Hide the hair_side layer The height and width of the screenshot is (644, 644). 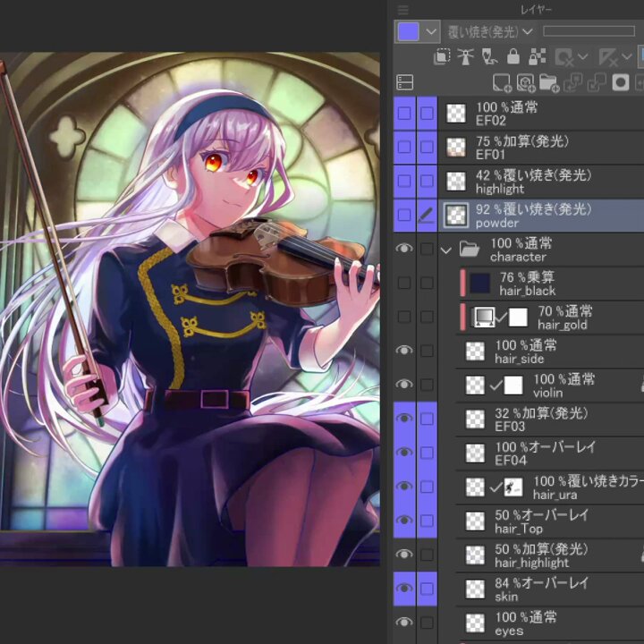point(404,351)
